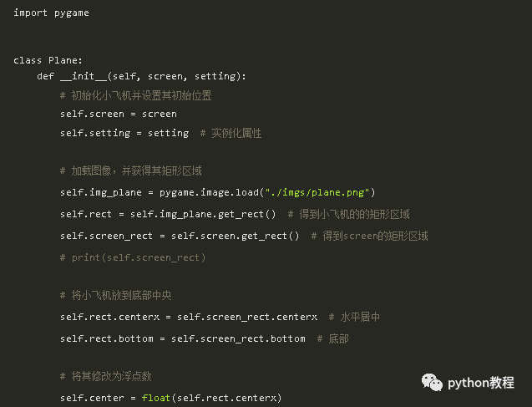Image resolution: width=532 pixels, height=407 pixels.
Task: Click the '# 水平居中' comment
Action: pos(354,317)
